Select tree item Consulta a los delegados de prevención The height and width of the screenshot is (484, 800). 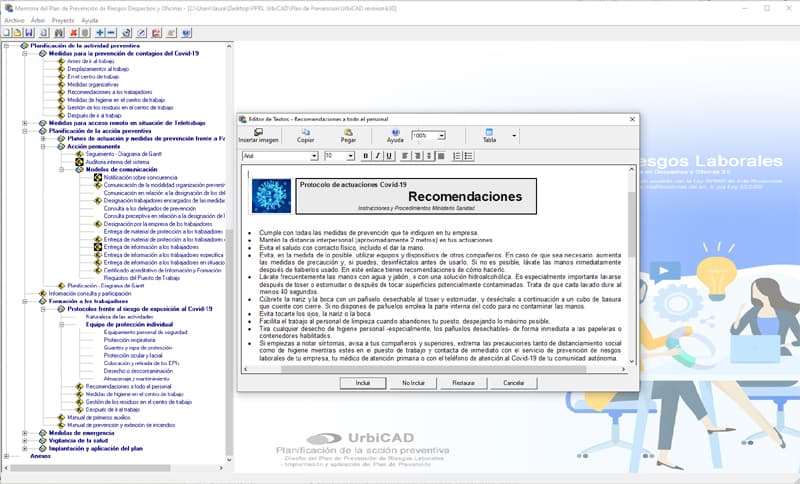pyautogui.click(x=149, y=209)
